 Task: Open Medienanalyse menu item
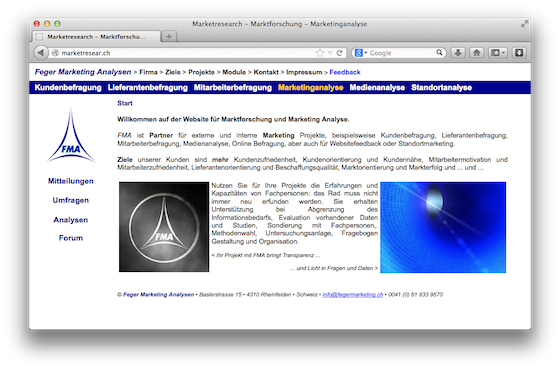tap(377, 88)
